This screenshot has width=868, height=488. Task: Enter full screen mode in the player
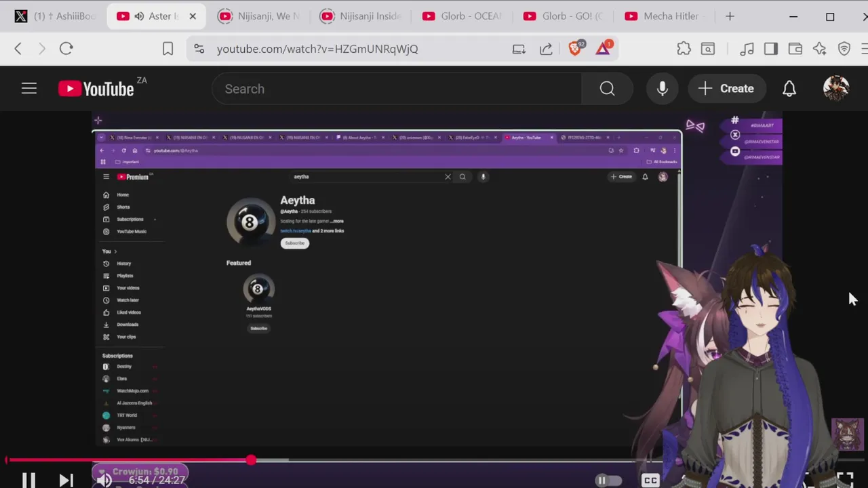845,480
